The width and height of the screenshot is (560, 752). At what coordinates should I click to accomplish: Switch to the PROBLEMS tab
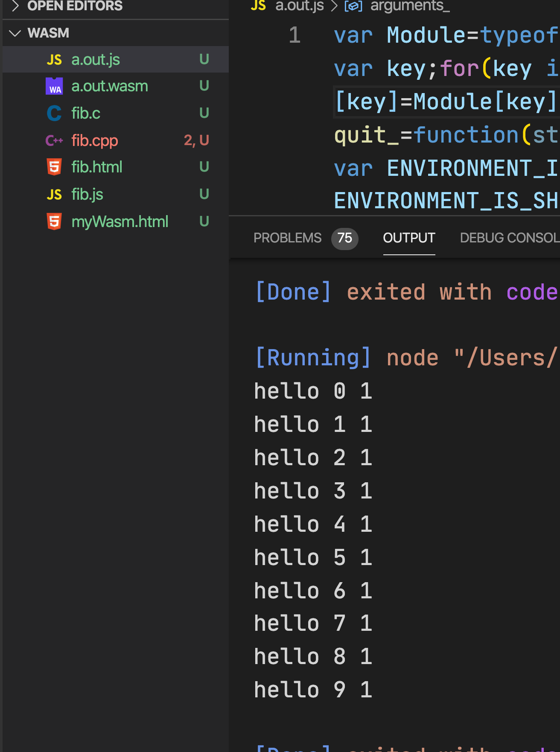pos(287,238)
